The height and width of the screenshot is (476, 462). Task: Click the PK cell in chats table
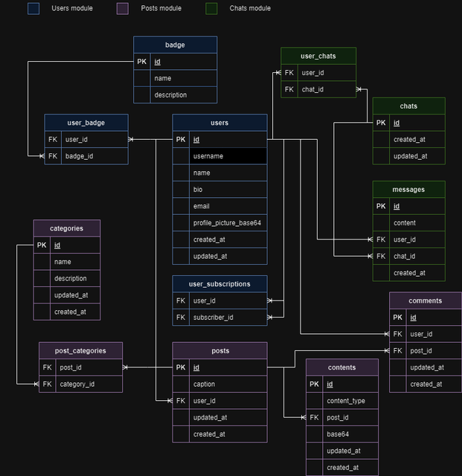coord(381,123)
